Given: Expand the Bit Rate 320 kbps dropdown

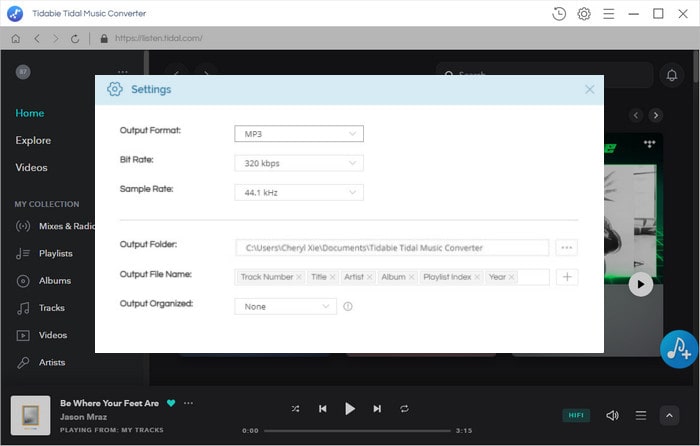Looking at the screenshot, I should pyautogui.click(x=299, y=163).
